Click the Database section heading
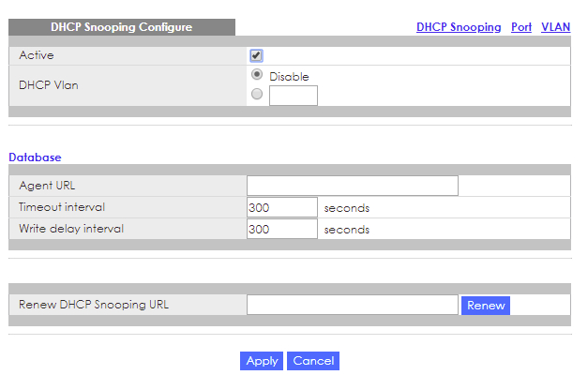 coord(35,157)
